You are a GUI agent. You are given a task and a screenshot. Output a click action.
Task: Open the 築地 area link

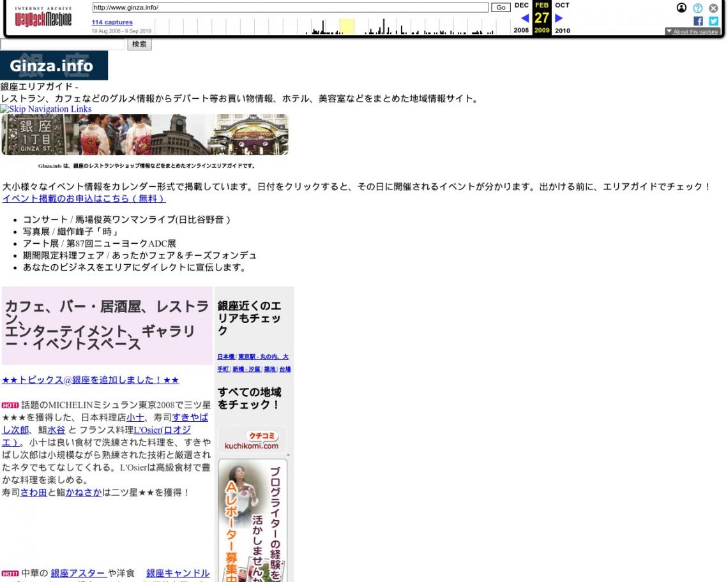point(269,369)
